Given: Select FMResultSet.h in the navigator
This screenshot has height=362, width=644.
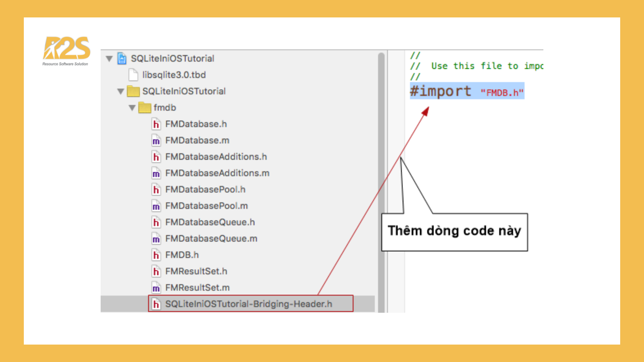Looking at the screenshot, I should pyautogui.click(x=196, y=271).
